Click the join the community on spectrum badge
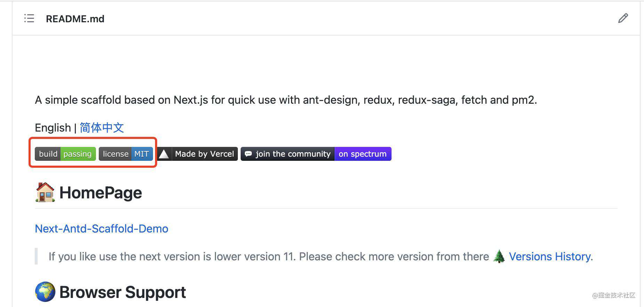Screen dimensions: 644x307 pyautogui.click(x=316, y=154)
